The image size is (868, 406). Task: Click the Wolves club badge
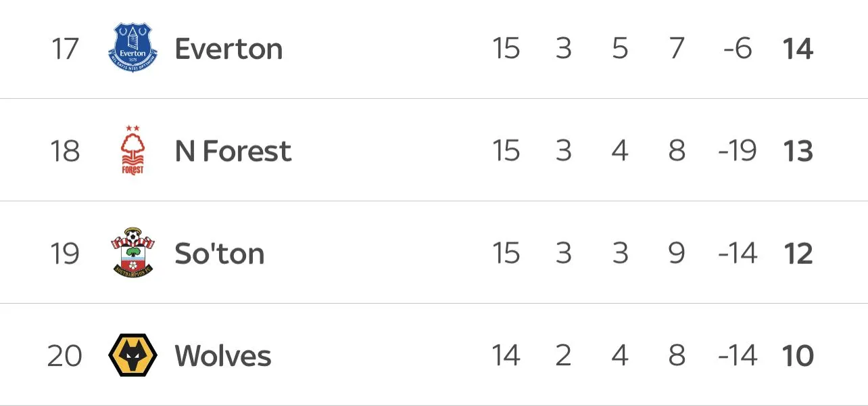132,356
